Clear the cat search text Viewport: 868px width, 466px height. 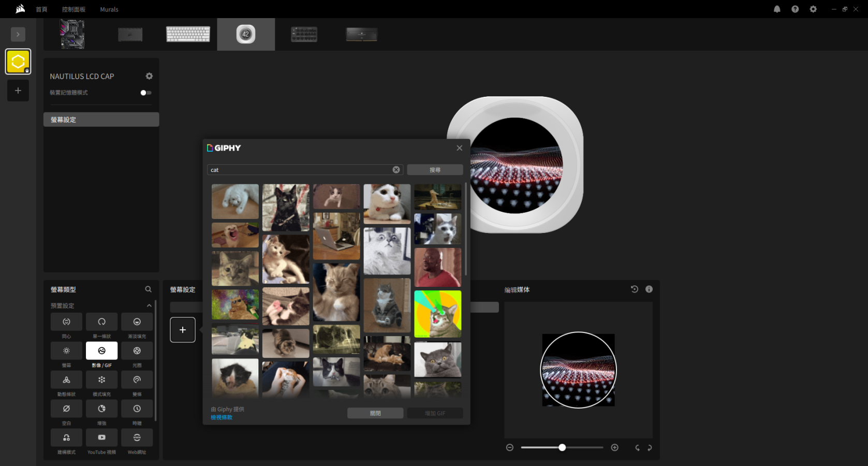pyautogui.click(x=396, y=170)
